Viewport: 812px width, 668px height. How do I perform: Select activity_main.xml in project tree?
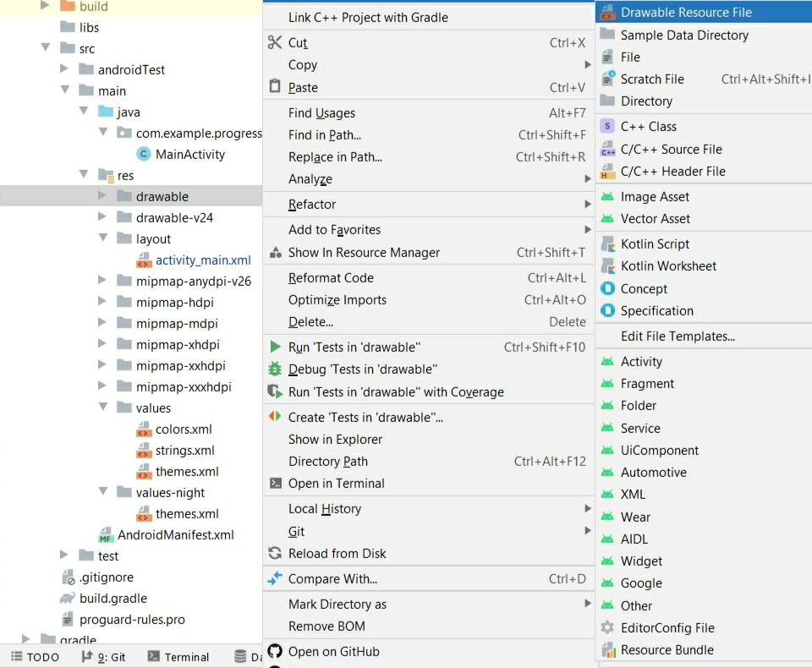203,260
